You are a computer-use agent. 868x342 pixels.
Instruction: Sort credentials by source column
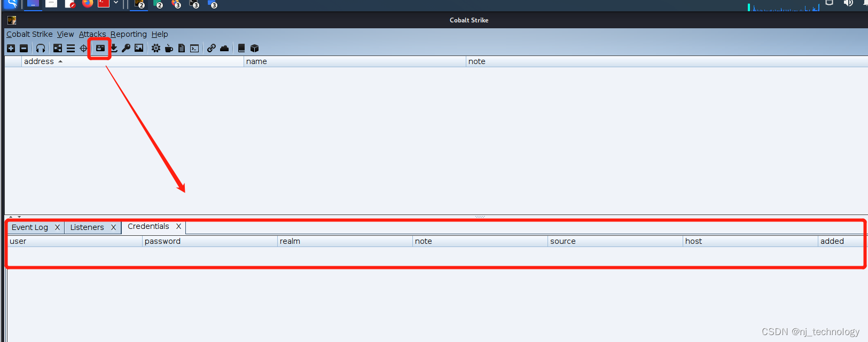pos(615,241)
